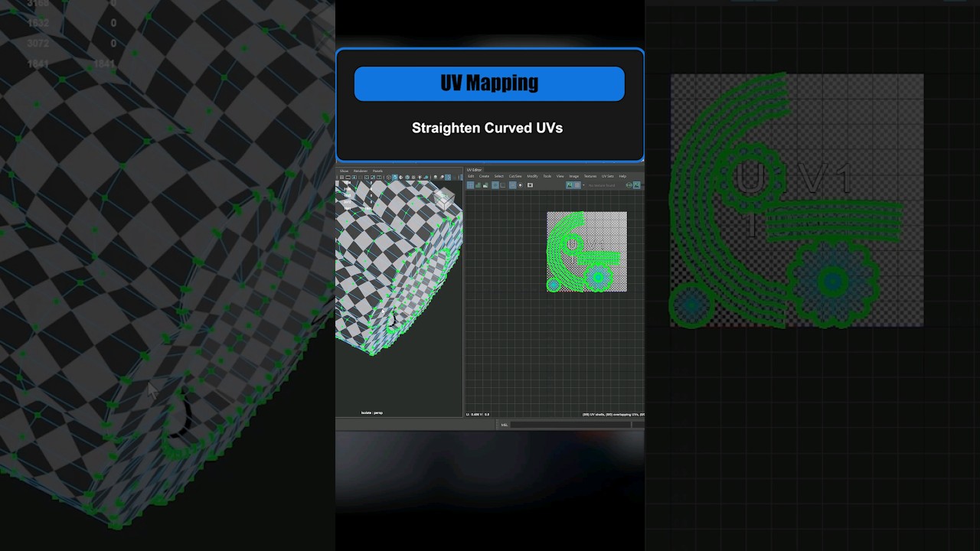Toggle the viewport grid icon
Screen dimensions: 980x551
(341, 178)
